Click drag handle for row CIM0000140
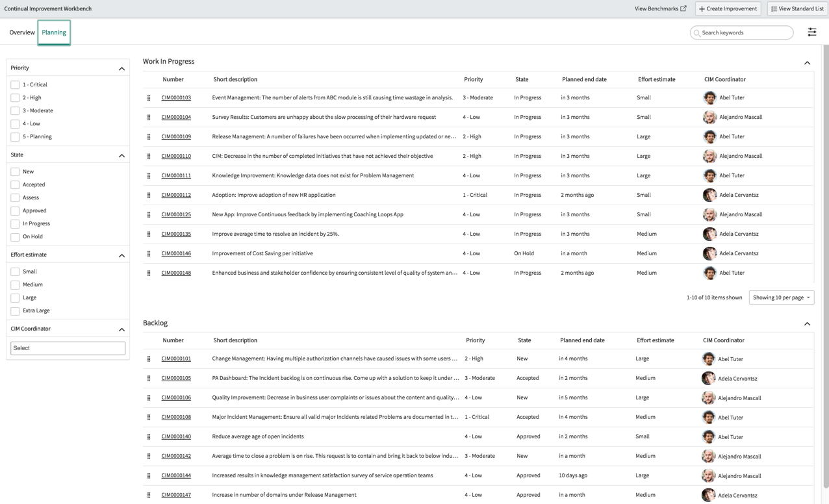829x504 pixels. pos(149,437)
